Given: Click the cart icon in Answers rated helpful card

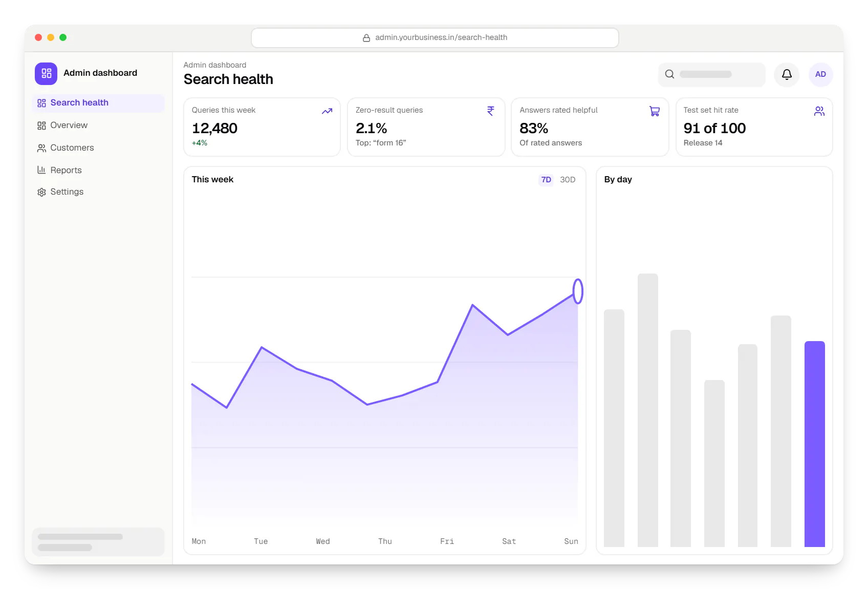Looking at the screenshot, I should (x=655, y=111).
